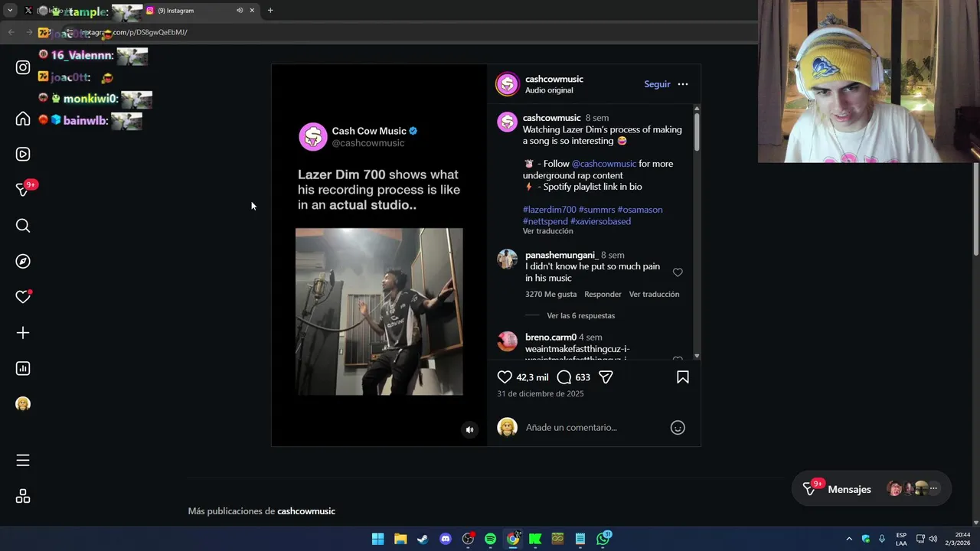Open the More hamburger menu
Viewport: 980px width, 551px height.
tap(23, 460)
